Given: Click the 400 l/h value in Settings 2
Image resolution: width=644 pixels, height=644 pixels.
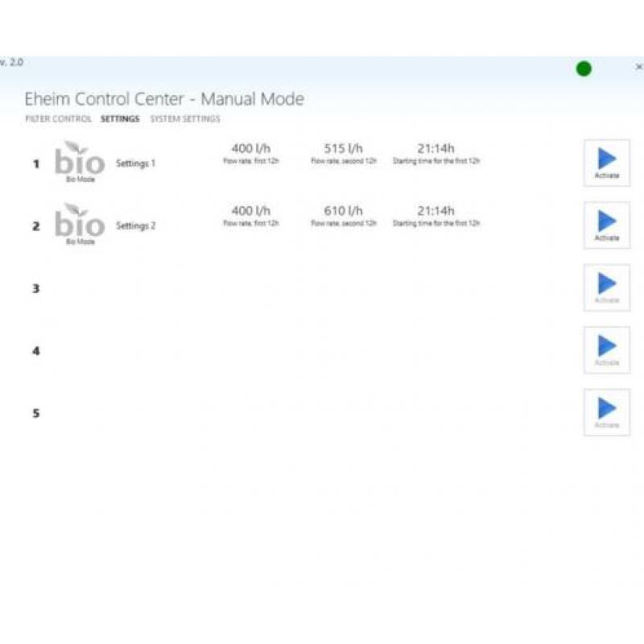Looking at the screenshot, I should pyautogui.click(x=251, y=211).
